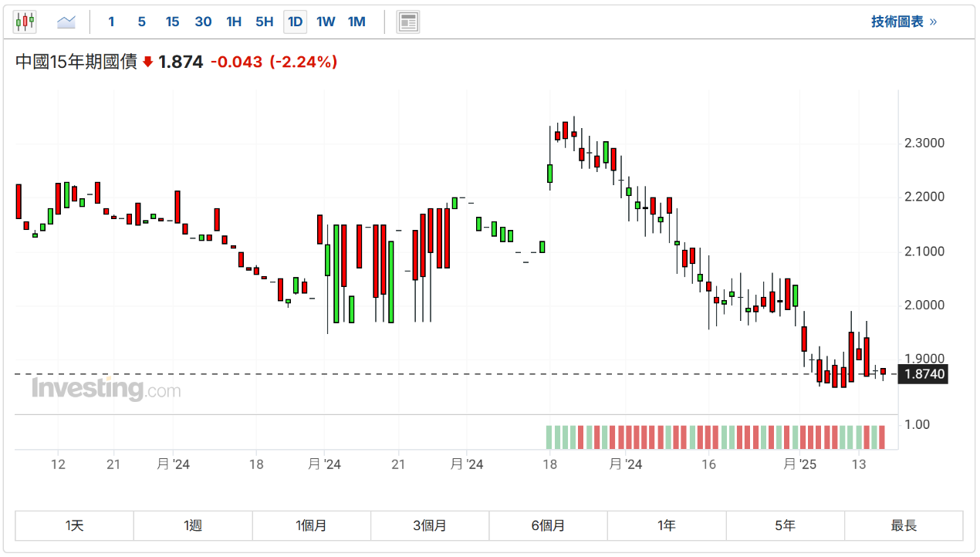Toggle the active 1D interval
The width and height of the screenshot is (980, 557).
(x=295, y=22)
